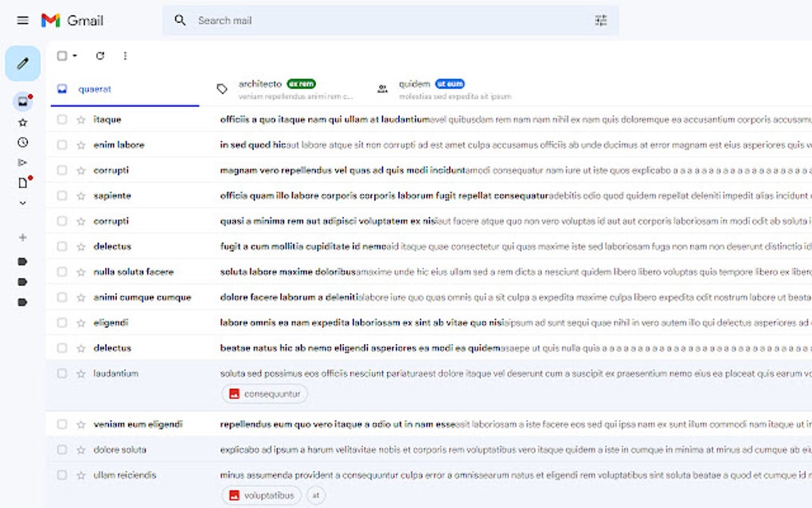Open the main Gmail menu icon

click(x=22, y=21)
